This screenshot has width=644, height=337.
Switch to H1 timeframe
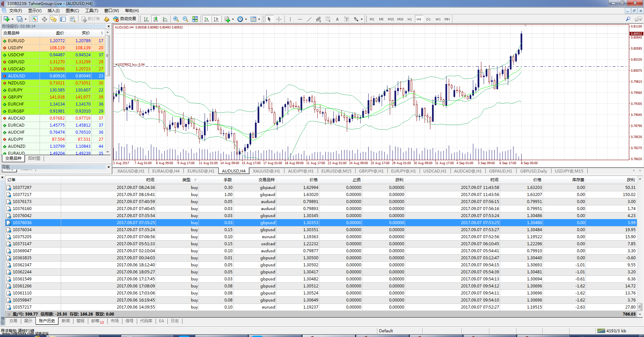(x=410, y=19)
